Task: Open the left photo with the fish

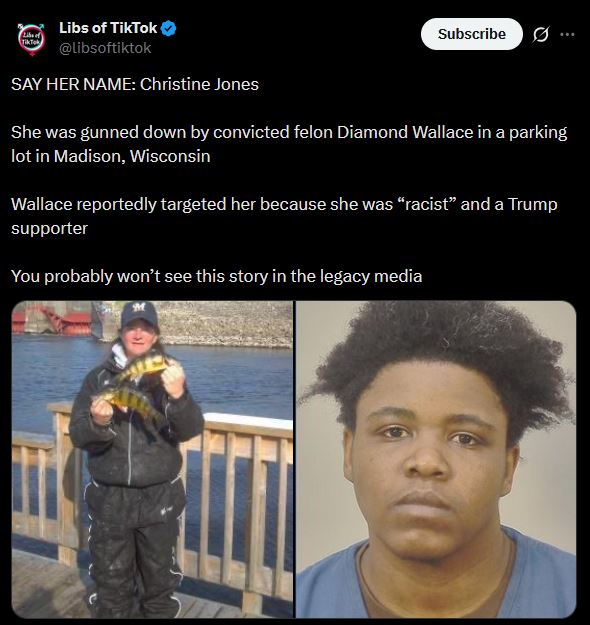Action: pos(152,459)
